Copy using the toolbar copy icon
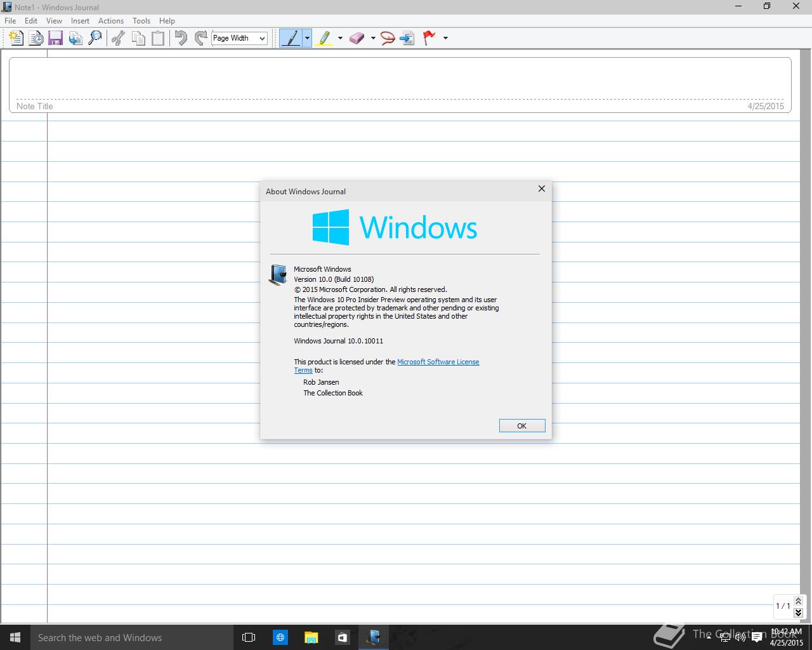Viewport: 812px width, 650px height. tap(138, 38)
